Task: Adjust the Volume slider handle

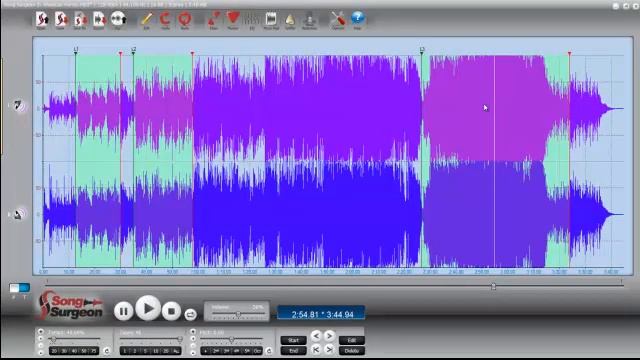Action: 238,314
